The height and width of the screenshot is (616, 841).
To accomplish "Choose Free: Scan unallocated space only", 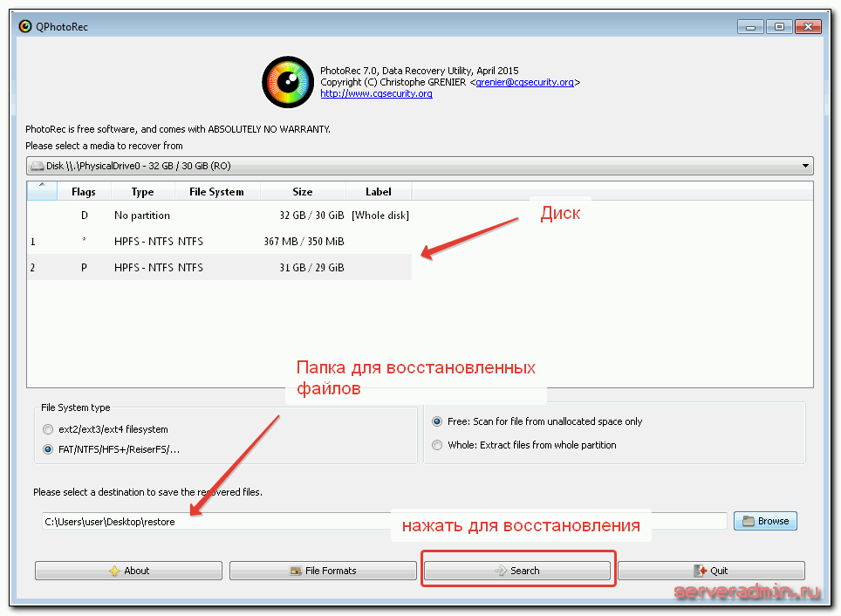I will point(438,421).
